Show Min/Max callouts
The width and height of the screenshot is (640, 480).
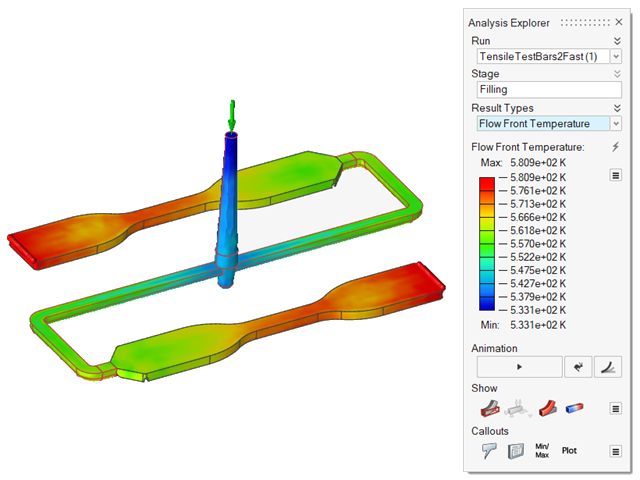tap(543, 451)
